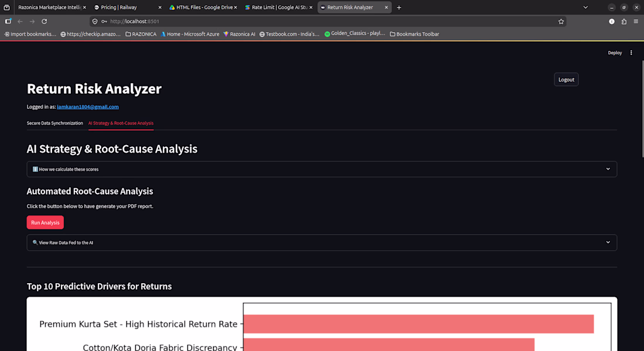Open the RAZONICA bookmarks folder

(141, 34)
